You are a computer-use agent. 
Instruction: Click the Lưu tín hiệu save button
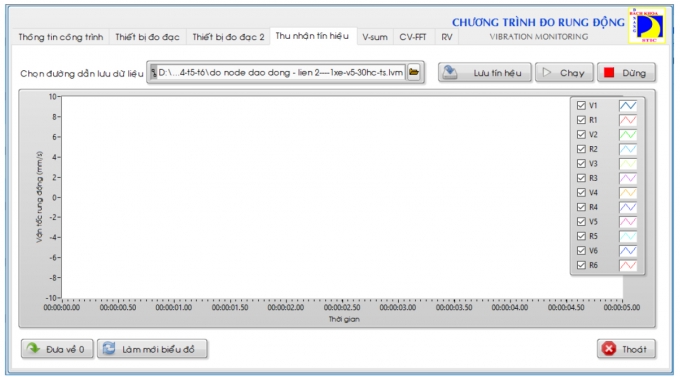[x=484, y=72]
